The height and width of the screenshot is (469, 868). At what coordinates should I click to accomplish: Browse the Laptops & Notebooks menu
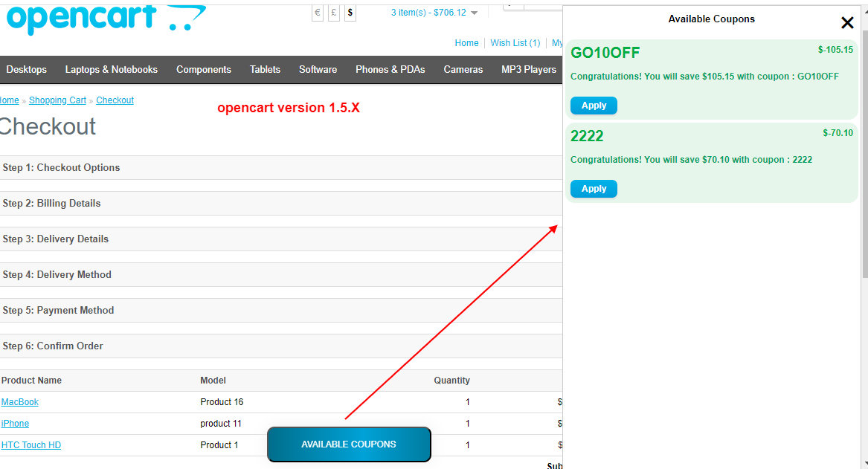(x=111, y=69)
